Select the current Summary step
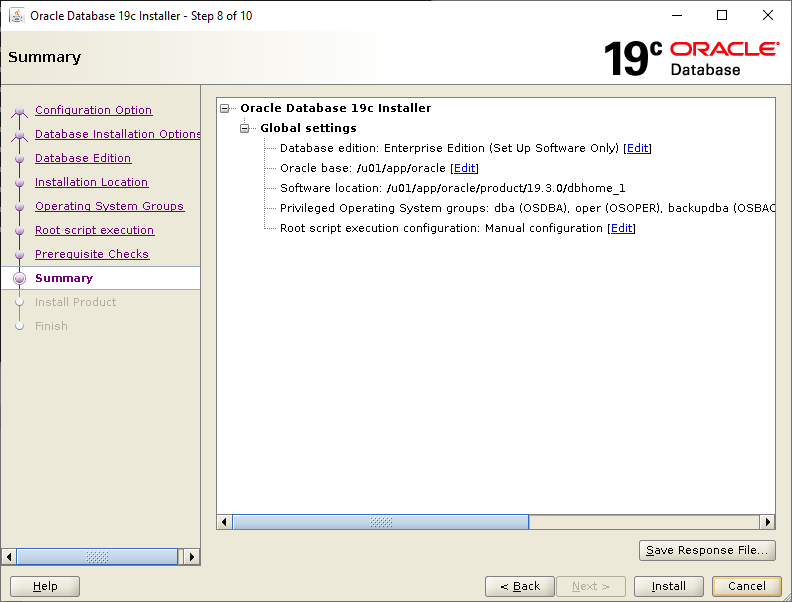This screenshot has width=792, height=602. point(64,278)
